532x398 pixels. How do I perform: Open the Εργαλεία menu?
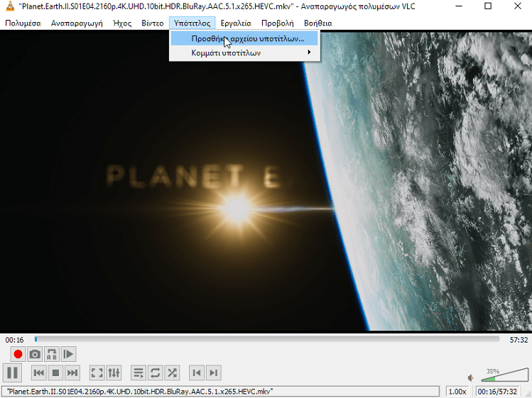236,23
